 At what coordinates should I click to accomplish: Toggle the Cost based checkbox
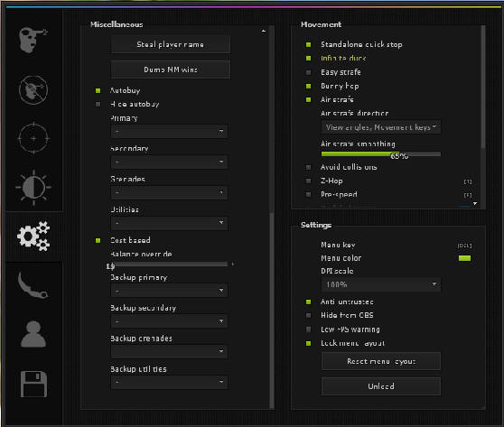[98, 241]
